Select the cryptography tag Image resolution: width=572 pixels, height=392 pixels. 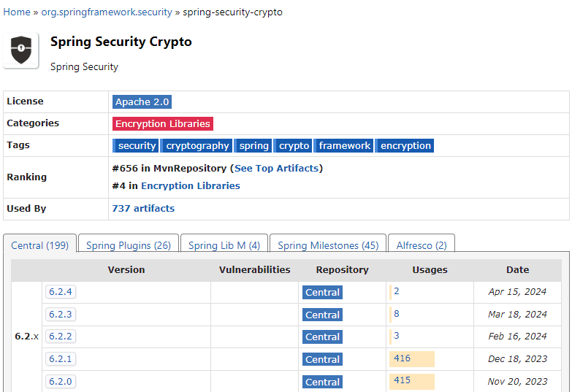197,145
